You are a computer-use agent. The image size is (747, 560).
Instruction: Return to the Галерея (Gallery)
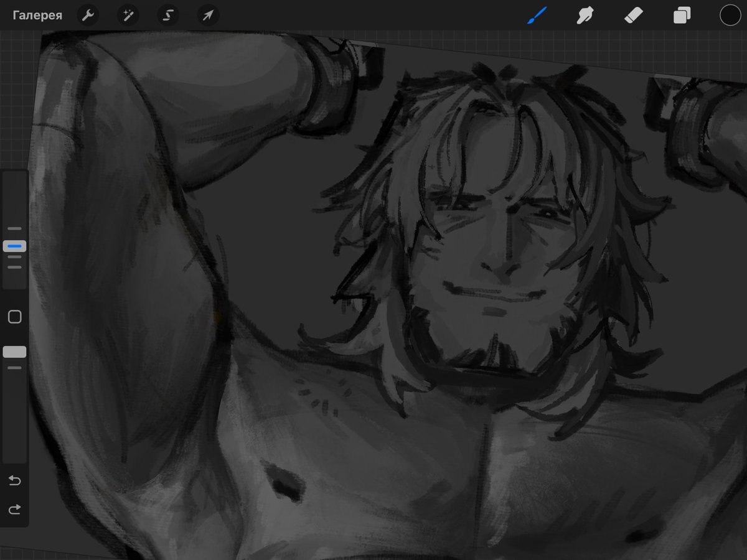37,15
